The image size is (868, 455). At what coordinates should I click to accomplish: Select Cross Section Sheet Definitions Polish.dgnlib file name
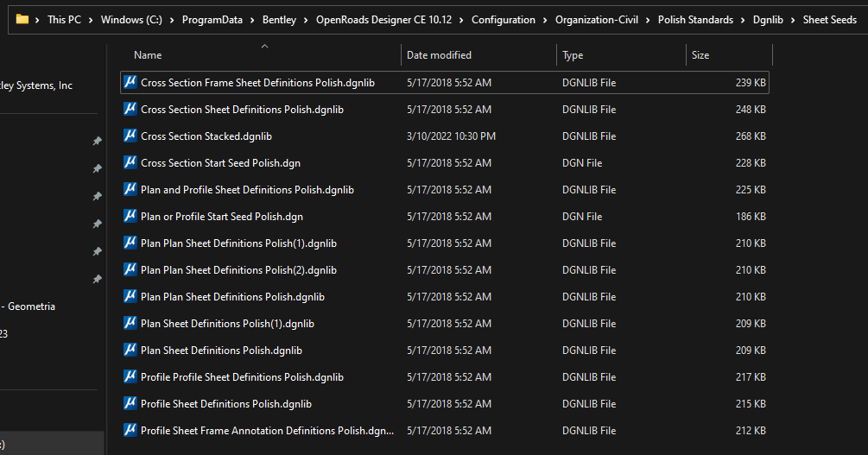click(x=242, y=109)
